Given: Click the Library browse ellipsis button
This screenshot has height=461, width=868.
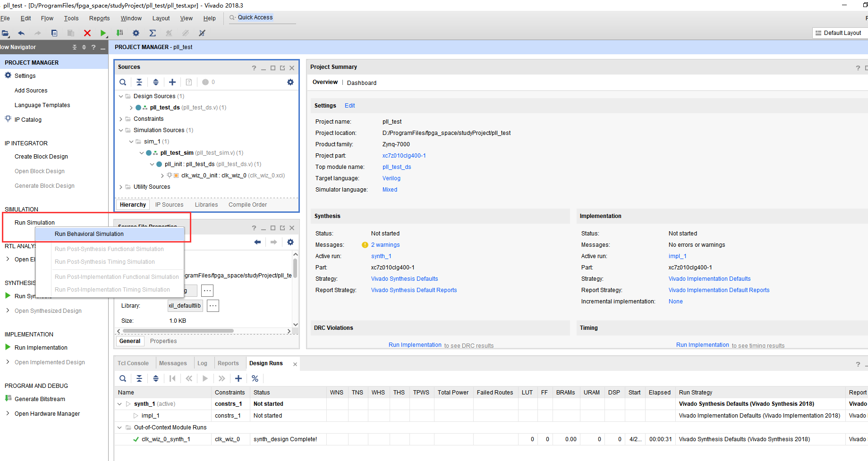Looking at the screenshot, I should (213, 306).
